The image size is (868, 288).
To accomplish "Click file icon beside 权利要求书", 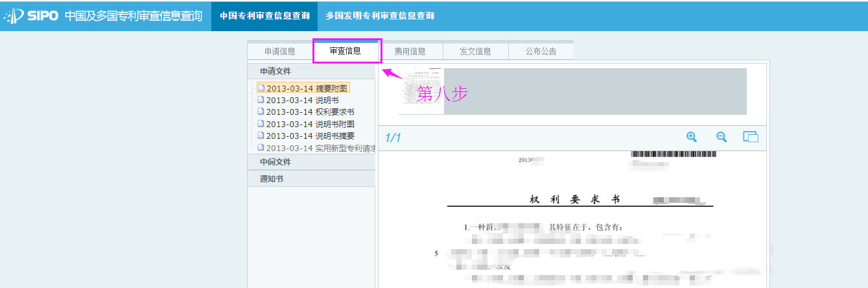I will click(x=261, y=112).
